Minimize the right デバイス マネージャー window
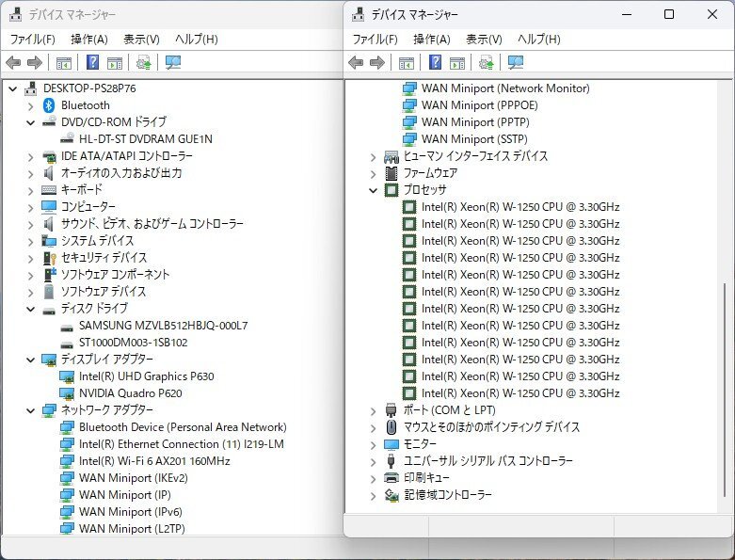Image resolution: width=735 pixels, height=560 pixels. tap(627, 14)
